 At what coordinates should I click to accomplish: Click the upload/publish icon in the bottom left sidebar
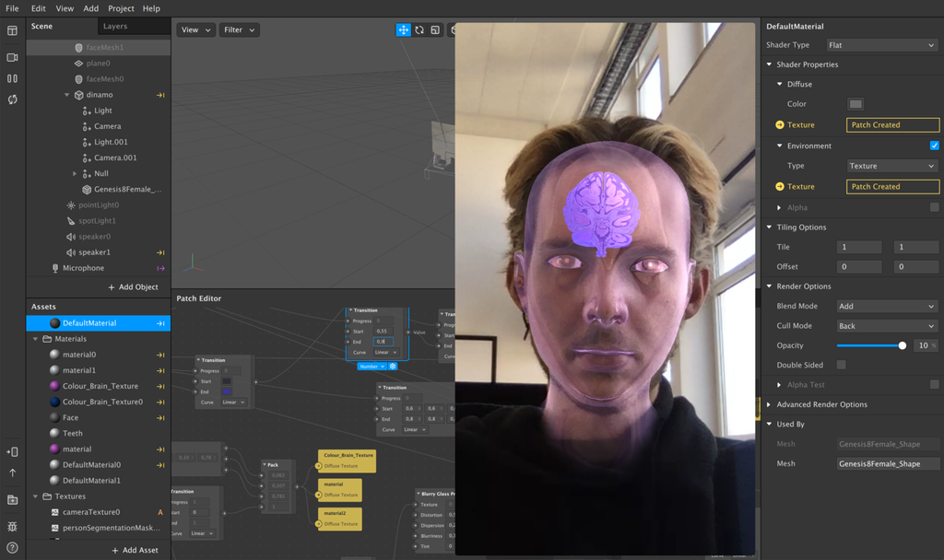point(12,472)
